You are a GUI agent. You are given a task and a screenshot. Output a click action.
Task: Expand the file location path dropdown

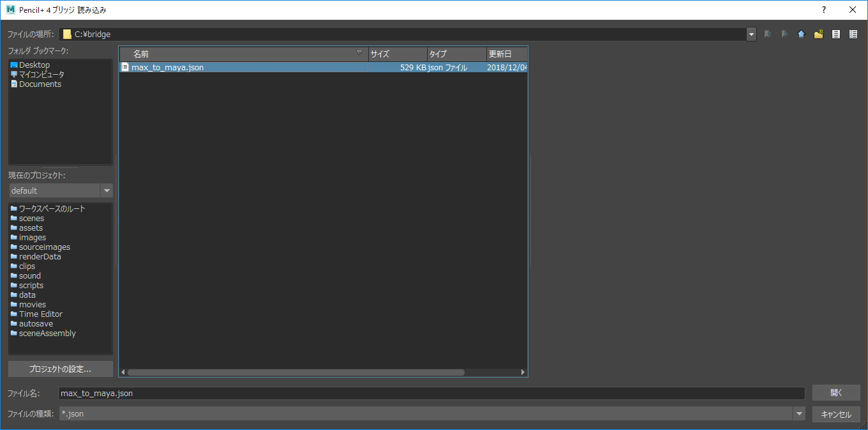coord(751,35)
